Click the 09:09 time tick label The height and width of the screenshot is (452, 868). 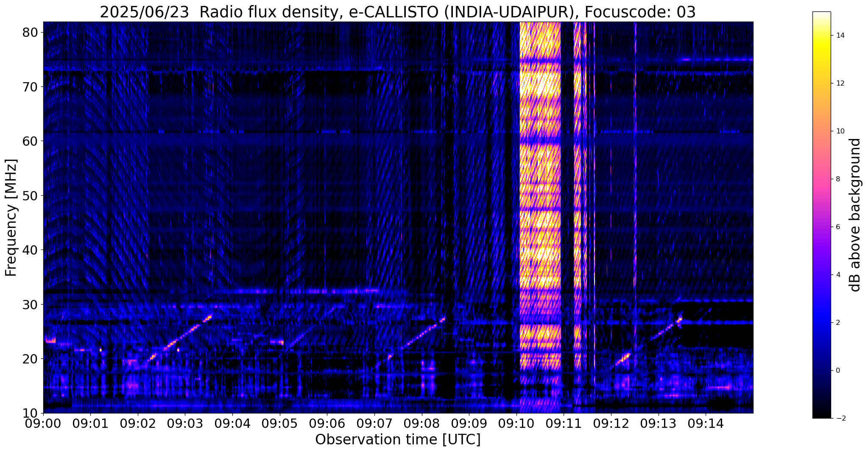click(469, 423)
